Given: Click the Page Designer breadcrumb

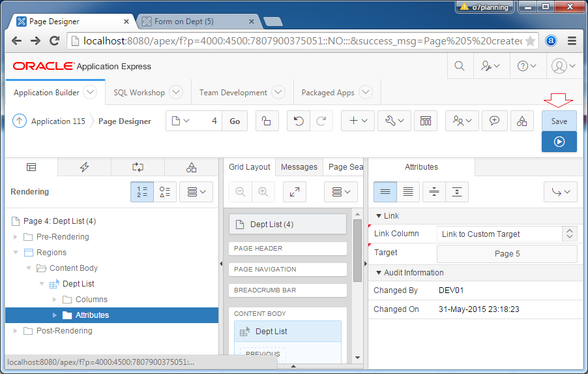Looking at the screenshot, I should tap(125, 121).
